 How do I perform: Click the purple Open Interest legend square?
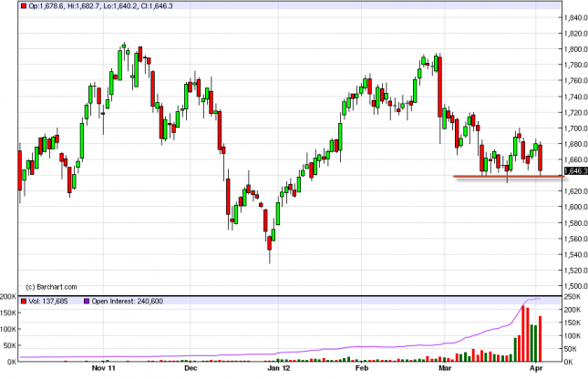[x=87, y=302]
